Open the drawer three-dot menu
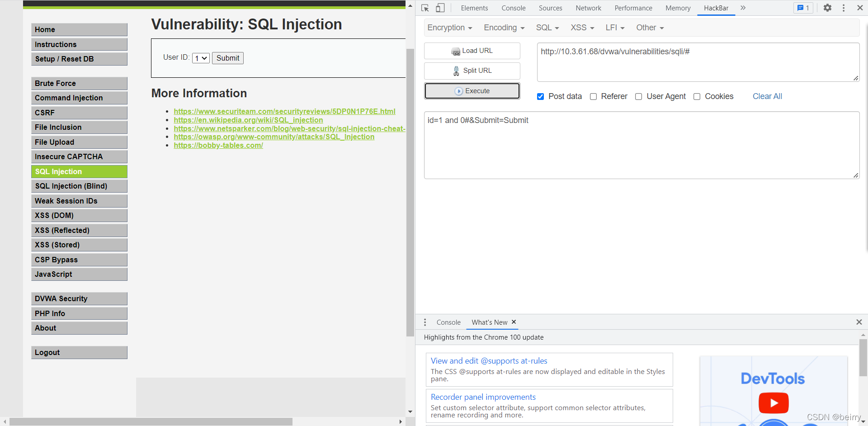 pyautogui.click(x=425, y=322)
